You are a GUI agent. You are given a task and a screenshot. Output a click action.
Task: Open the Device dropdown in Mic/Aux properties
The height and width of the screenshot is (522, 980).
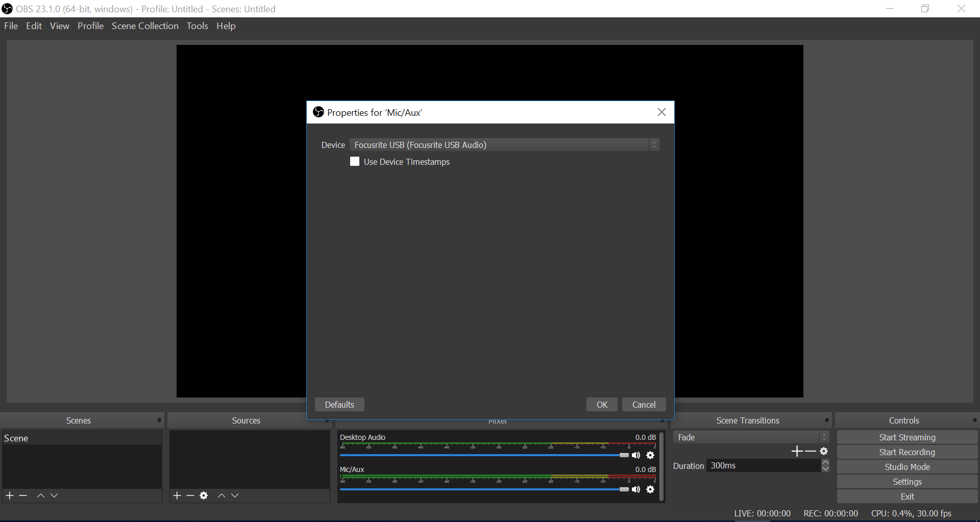point(654,145)
